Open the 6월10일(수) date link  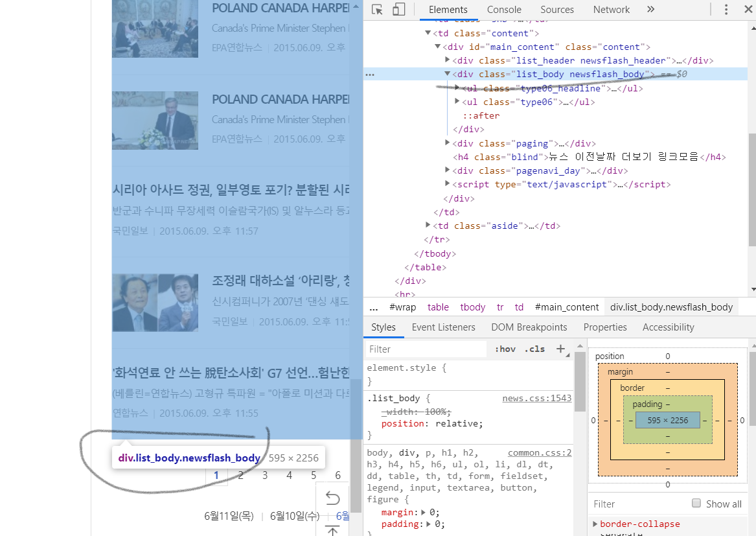tap(295, 516)
